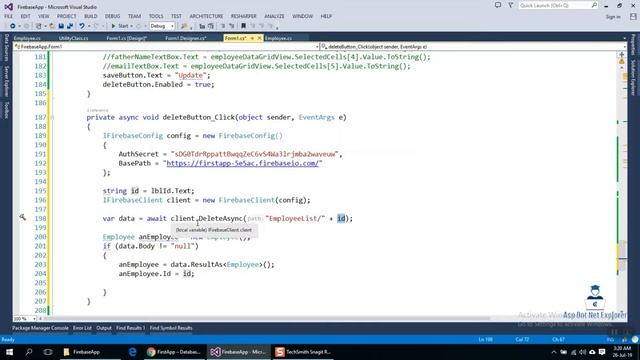This screenshot has height=360, width=640.
Task: Click the Open File toolbar icon
Action: point(52,26)
